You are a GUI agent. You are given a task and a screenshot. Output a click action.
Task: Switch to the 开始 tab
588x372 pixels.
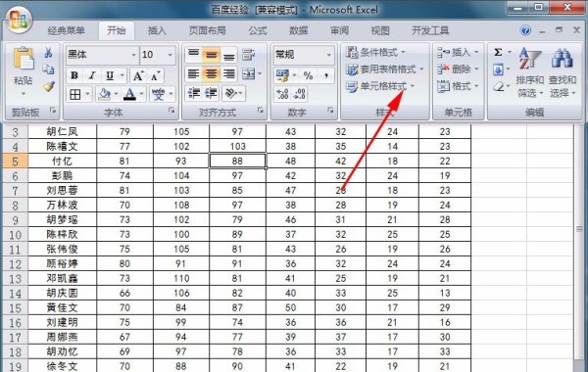tap(117, 30)
